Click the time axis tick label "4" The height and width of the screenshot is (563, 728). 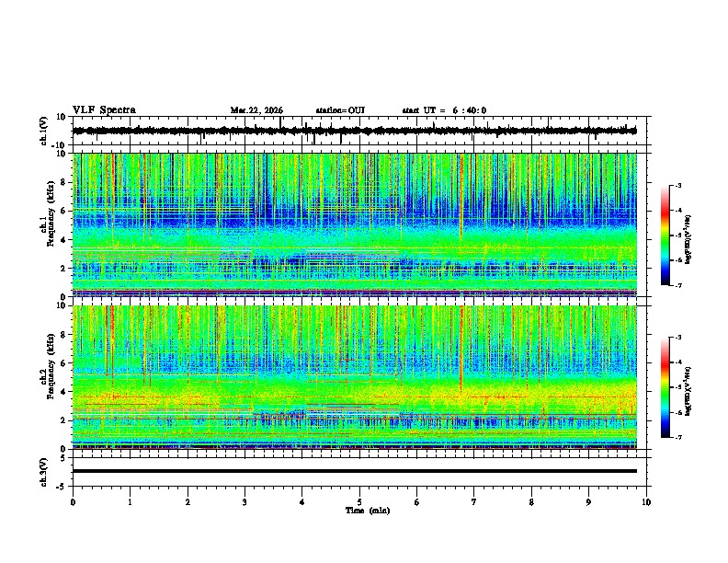[302, 502]
